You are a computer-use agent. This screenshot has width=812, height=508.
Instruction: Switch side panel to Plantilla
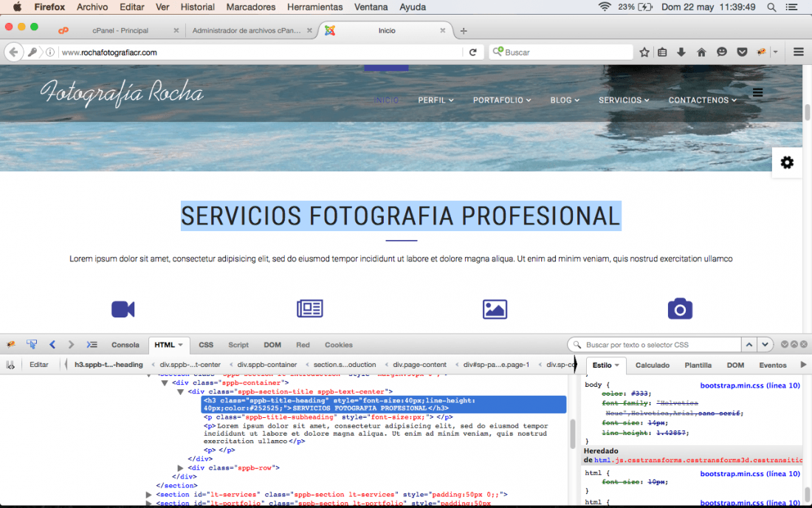click(x=698, y=365)
